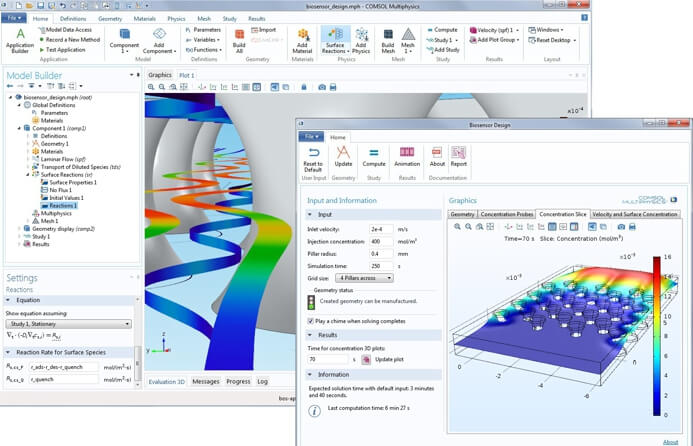Collapse Information section in Biosensor Design

[x=309, y=374]
